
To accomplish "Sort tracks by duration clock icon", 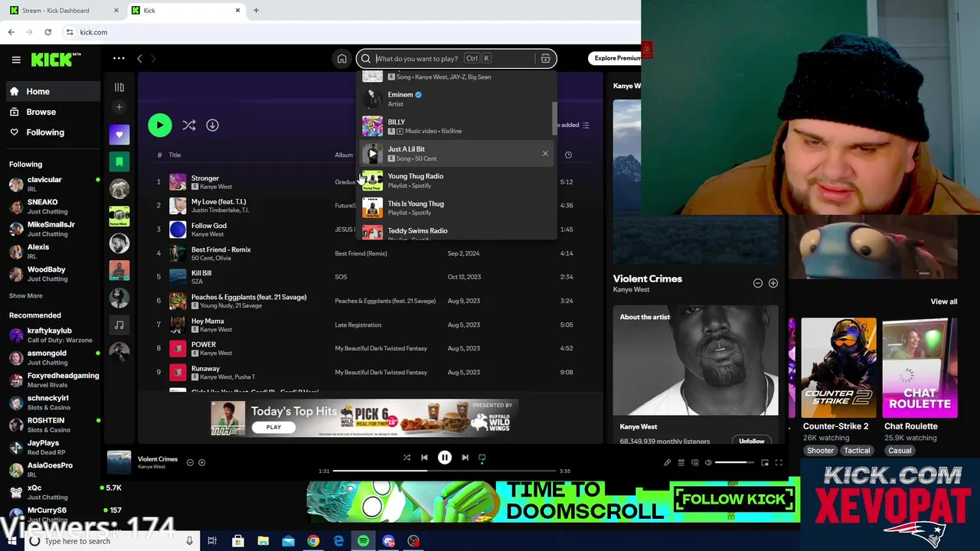I will (568, 155).
